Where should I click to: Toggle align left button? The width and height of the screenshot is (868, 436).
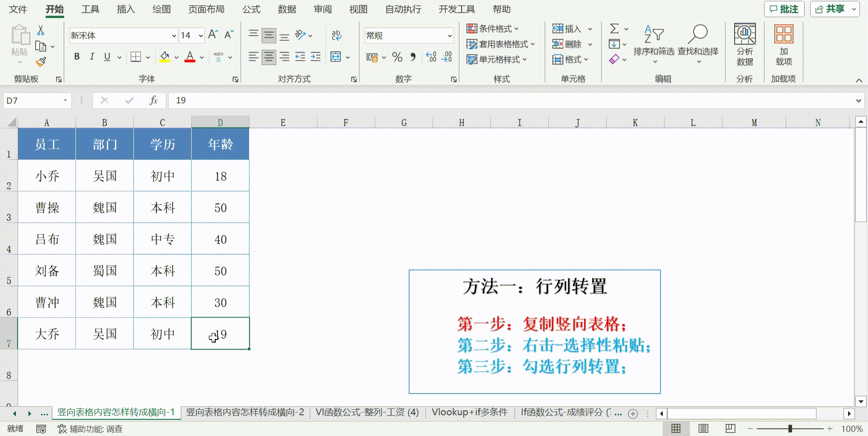coord(254,57)
